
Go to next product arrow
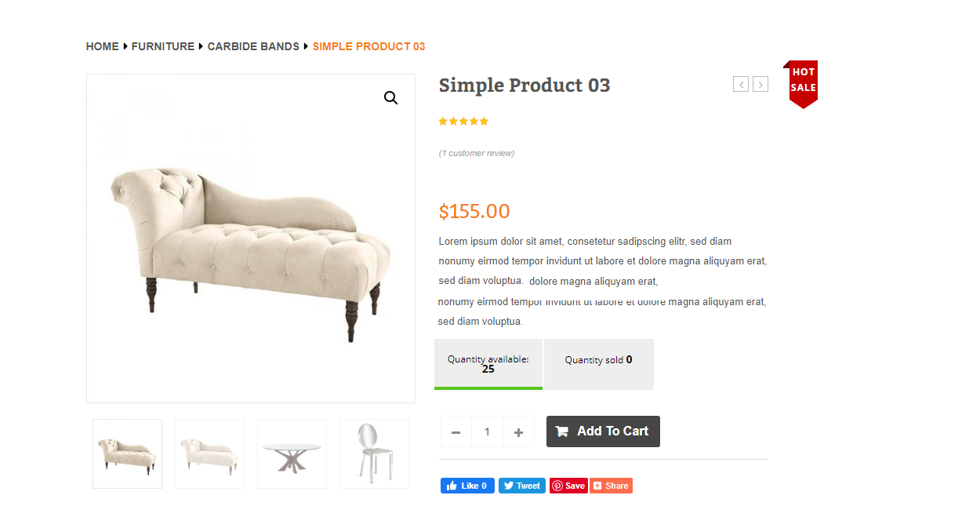[760, 84]
